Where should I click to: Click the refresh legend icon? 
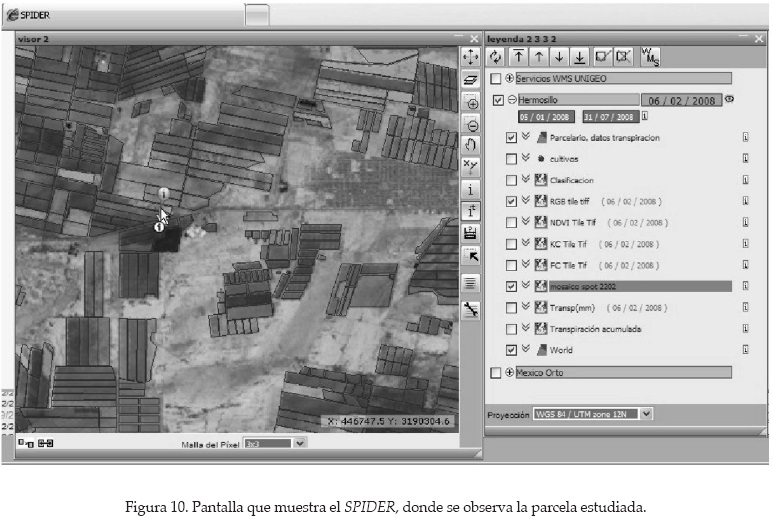pos(497,57)
